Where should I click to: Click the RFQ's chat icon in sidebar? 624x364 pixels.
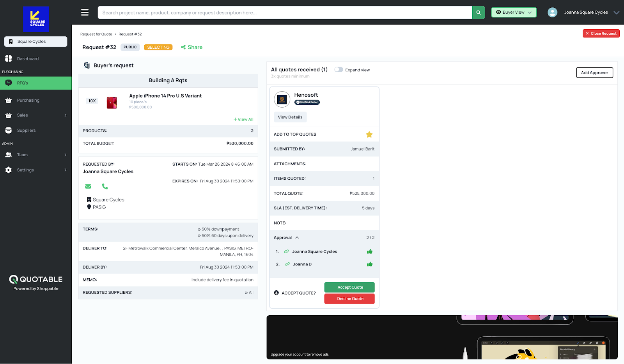pyautogui.click(x=9, y=83)
